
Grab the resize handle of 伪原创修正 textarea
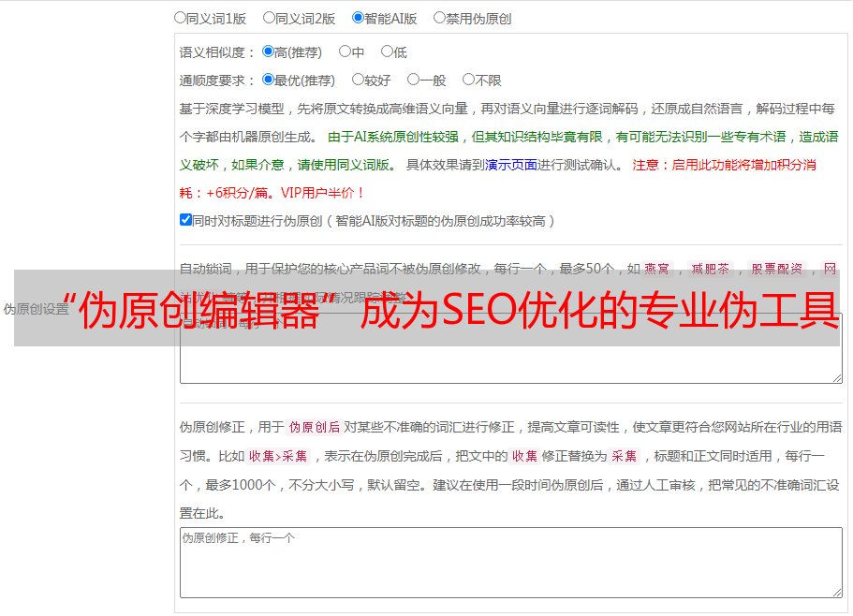(x=837, y=593)
